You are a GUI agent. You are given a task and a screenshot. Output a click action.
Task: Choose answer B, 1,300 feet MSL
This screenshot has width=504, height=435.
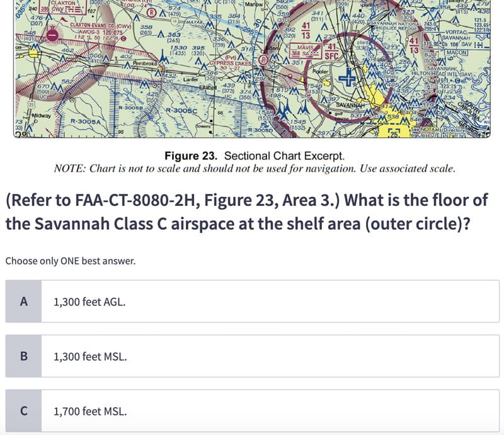pos(253,356)
